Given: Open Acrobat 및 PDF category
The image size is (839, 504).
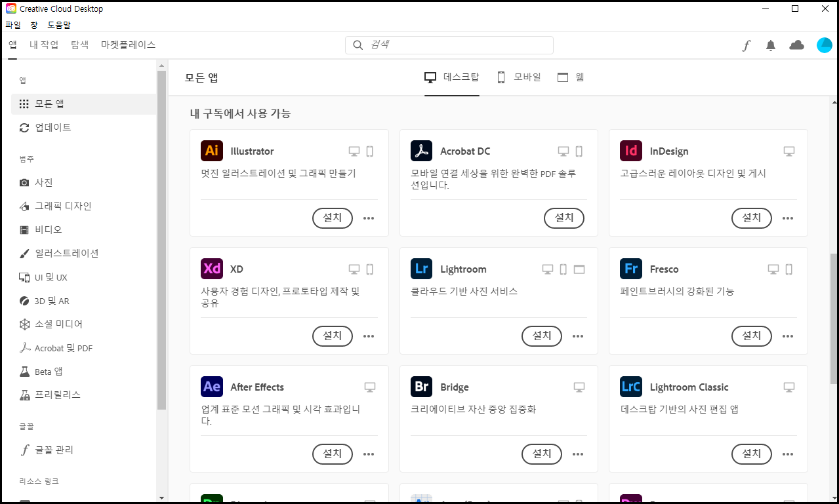Looking at the screenshot, I should click(83, 348).
